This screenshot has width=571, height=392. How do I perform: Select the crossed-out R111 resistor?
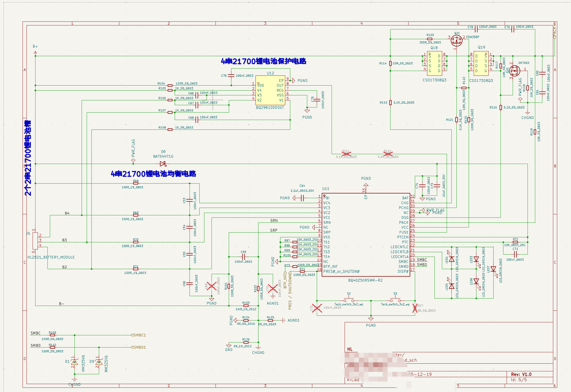(346, 154)
